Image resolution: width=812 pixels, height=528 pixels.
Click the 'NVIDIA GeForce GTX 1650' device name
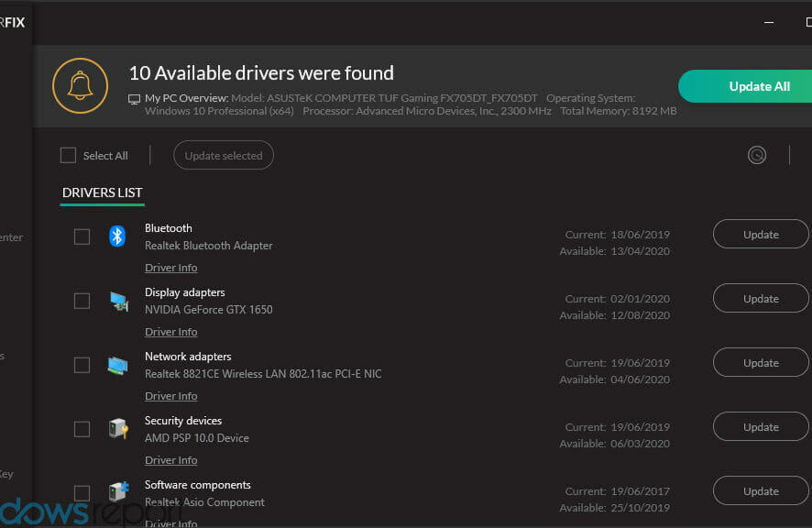point(209,310)
